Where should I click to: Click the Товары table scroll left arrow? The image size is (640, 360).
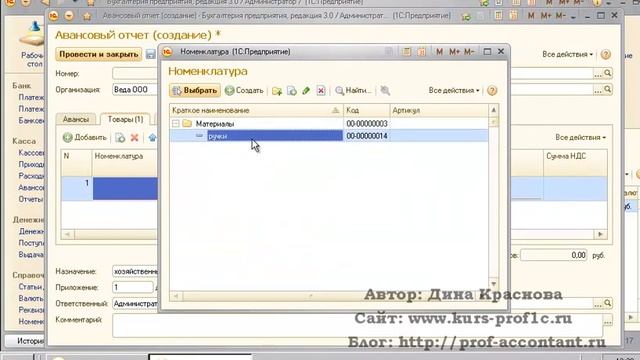pyautogui.click(x=68, y=234)
